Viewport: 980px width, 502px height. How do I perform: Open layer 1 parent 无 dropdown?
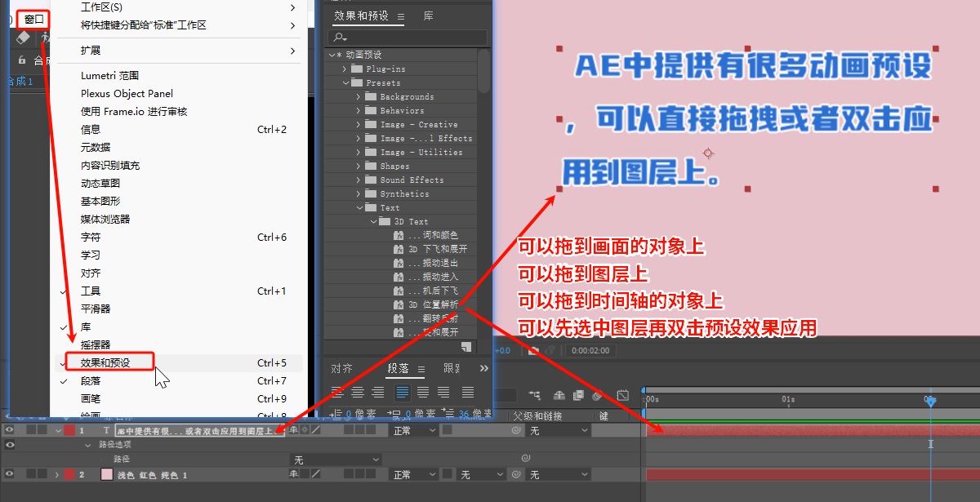click(559, 430)
